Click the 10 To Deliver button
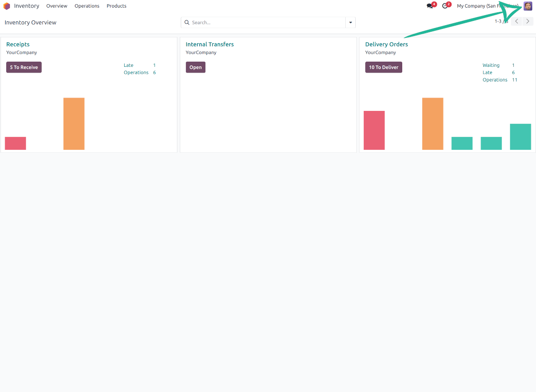The width and height of the screenshot is (536, 392). point(383,67)
